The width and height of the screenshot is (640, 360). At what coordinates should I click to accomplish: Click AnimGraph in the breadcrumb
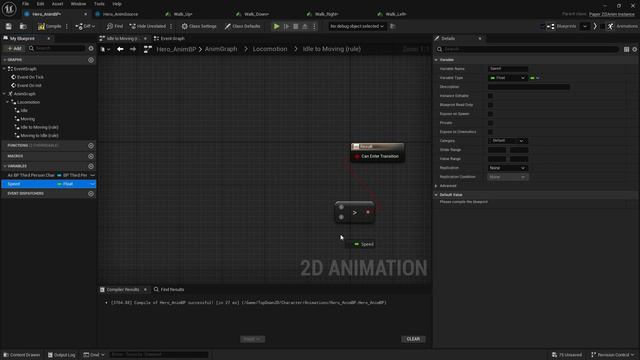221,49
